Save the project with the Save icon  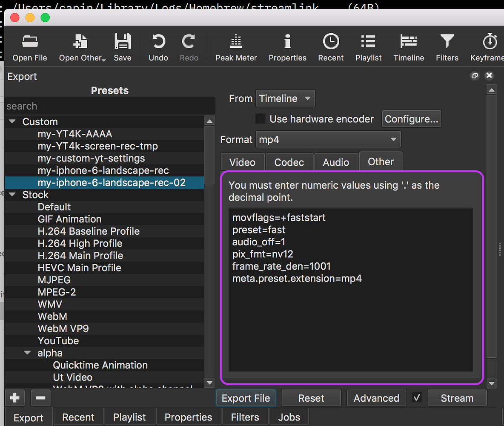tap(123, 46)
